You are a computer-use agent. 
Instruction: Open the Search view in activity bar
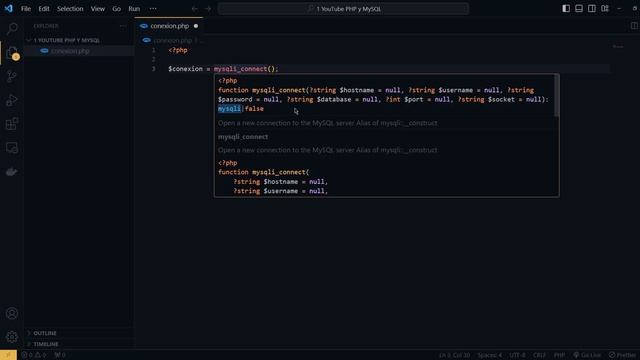coord(12,28)
